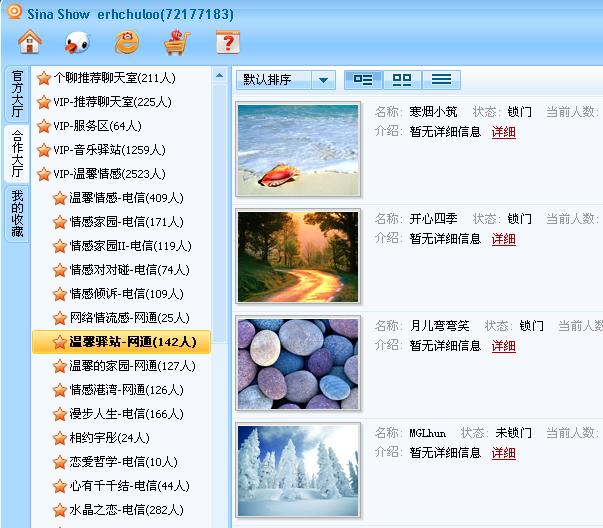603x528 pixels.
Task: Click the room list scroll up arrow
Action: (x=219, y=75)
